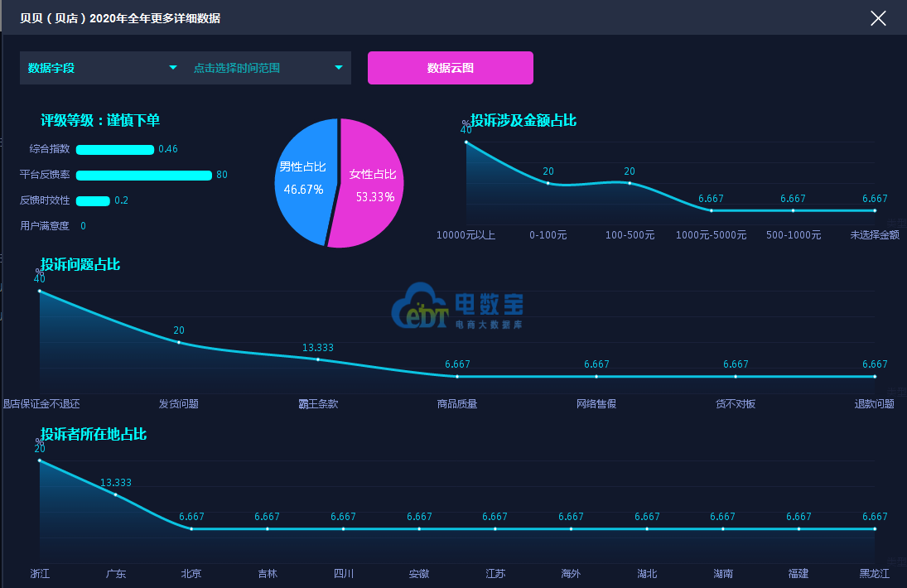Screen dimensions: 907x588
Task: Click the 投诉涉及金额占比 chart title
Action: pyautogui.click(x=523, y=120)
